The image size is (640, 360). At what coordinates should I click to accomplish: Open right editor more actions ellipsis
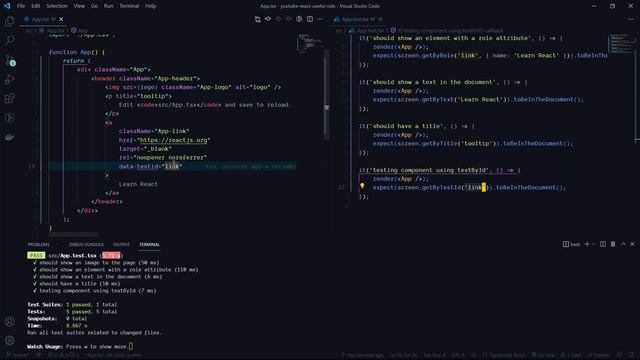[x=631, y=19]
